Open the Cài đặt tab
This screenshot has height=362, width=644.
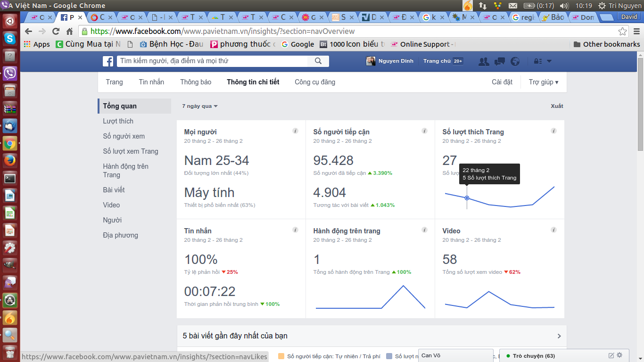tap(502, 82)
